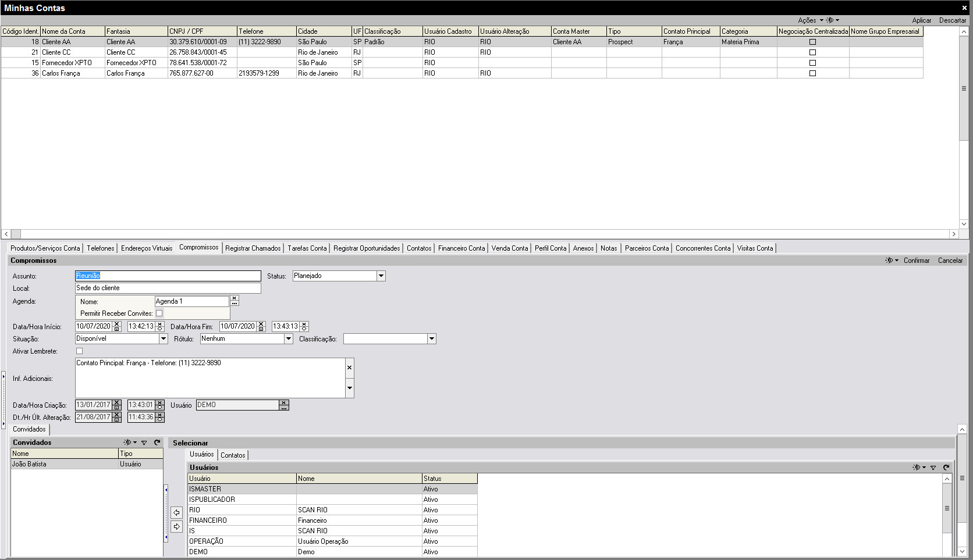Refresh the Usuários grid
Screen dimensions: 973x560
point(946,468)
